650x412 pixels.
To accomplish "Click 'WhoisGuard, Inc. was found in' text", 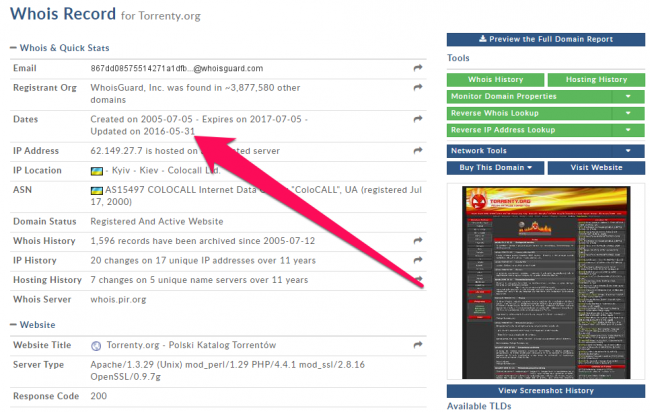I will click(156, 88).
